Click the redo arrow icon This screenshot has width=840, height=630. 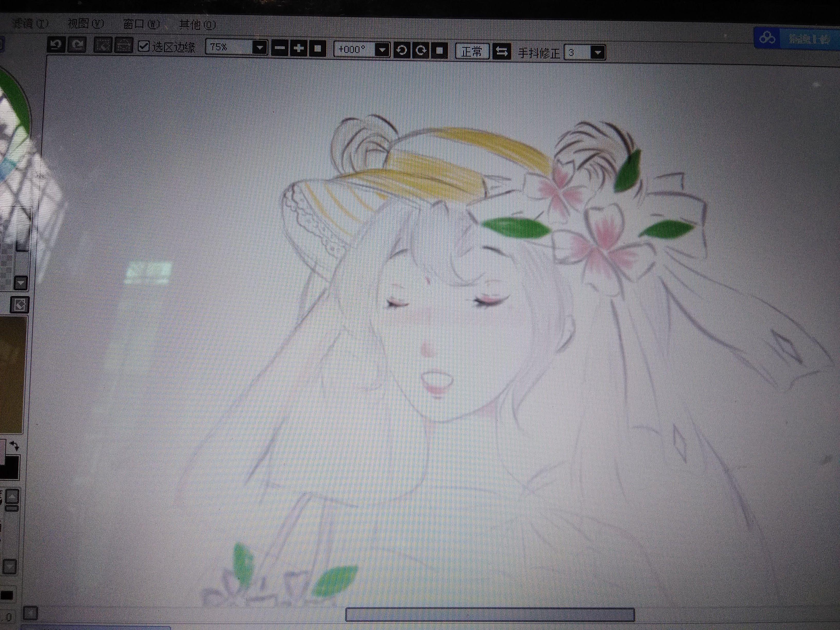pyautogui.click(x=77, y=45)
